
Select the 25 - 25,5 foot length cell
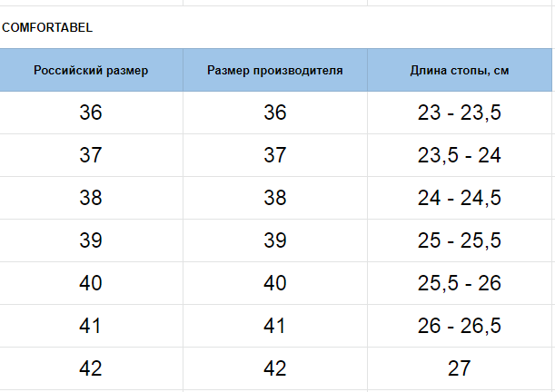pyautogui.click(x=460, y=240)
